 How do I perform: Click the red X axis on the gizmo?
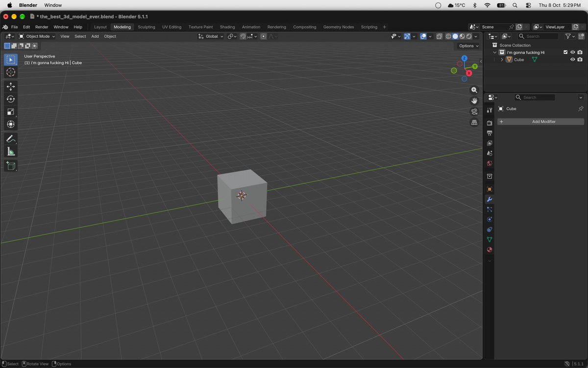point(469,73)
